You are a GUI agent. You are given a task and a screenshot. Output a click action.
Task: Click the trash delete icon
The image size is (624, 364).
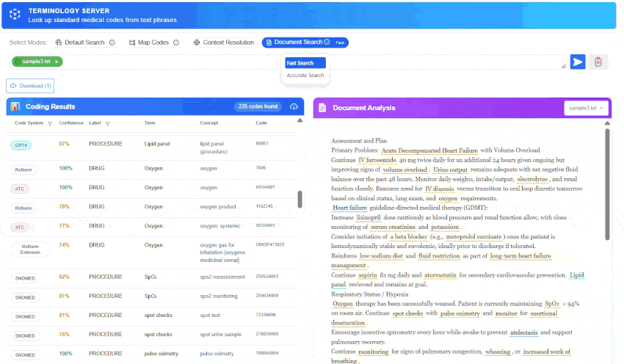tap(598, 62)
